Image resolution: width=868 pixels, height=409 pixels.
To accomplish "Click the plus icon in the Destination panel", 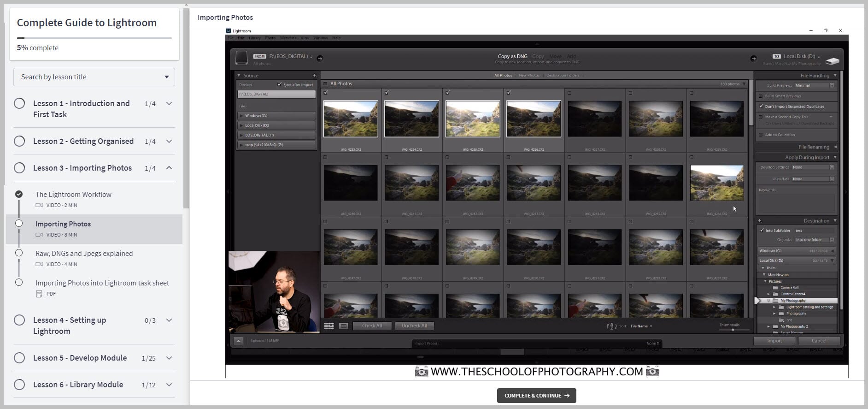I will click(x=760, y=221).
